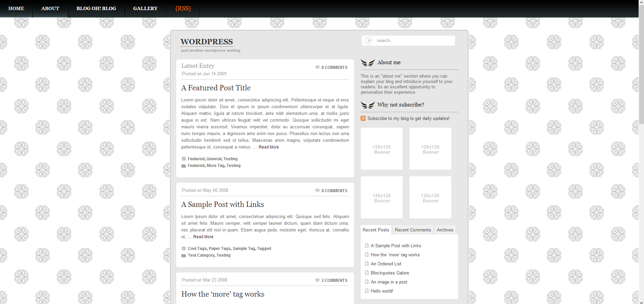Screen dimensions: 644x304
Task: Click Read More on the featured post
Action: 268,147
